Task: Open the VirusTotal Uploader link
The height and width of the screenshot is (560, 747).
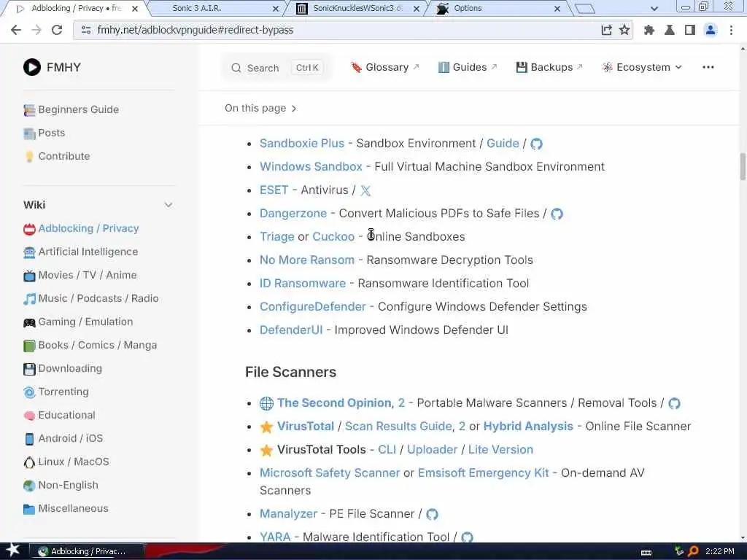Action: (x=432, y=449)
